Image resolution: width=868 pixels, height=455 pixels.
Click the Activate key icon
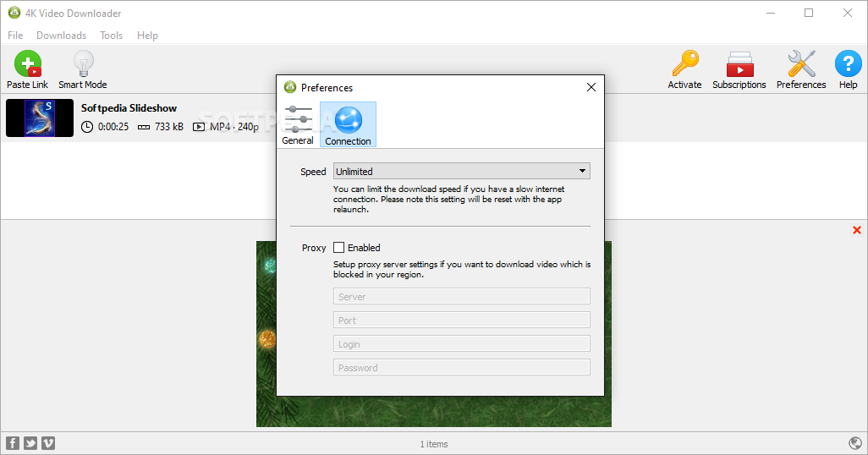click(685, 63)
